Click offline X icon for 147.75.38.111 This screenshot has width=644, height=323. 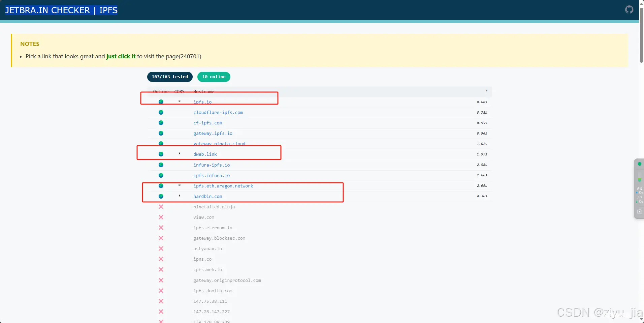click(x=161, y=301)
